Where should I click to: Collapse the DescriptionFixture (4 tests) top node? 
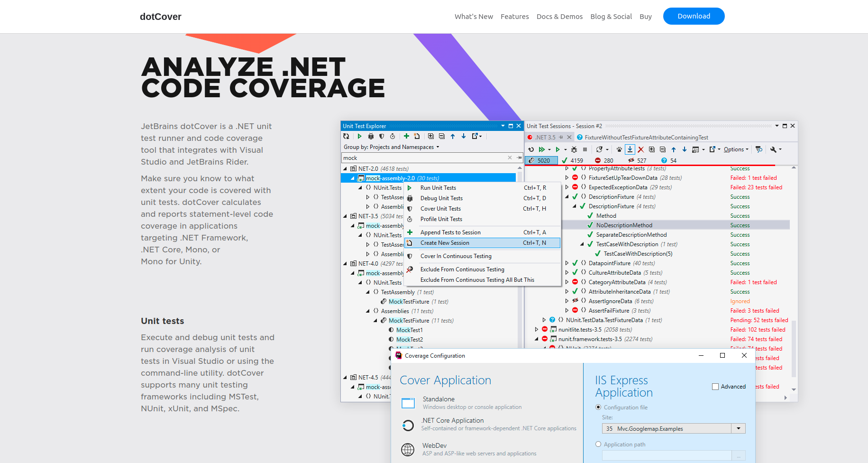pos(567,197)
